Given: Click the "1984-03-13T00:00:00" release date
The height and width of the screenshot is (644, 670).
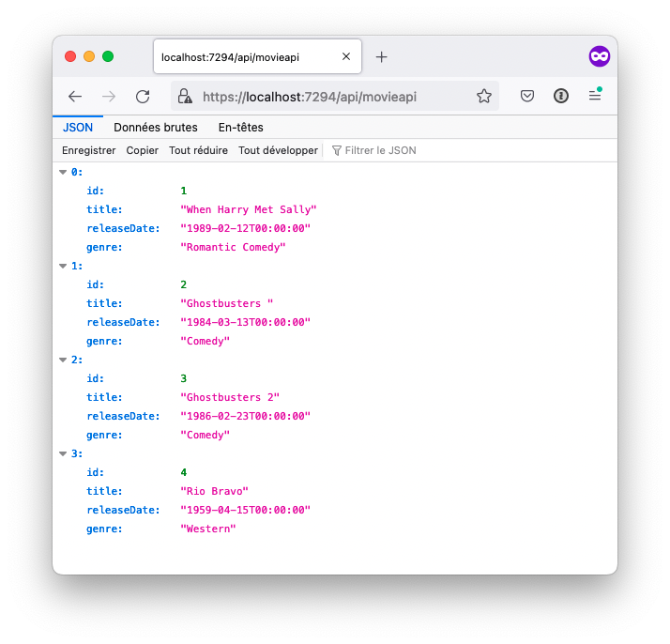Looking at the screenshot, I should [245, 323].
